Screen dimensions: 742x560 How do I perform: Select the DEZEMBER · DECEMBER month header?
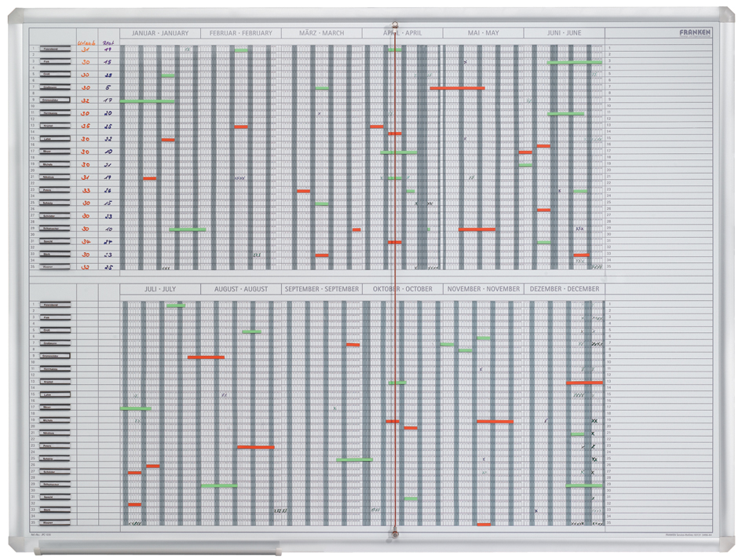coord(565,289)
